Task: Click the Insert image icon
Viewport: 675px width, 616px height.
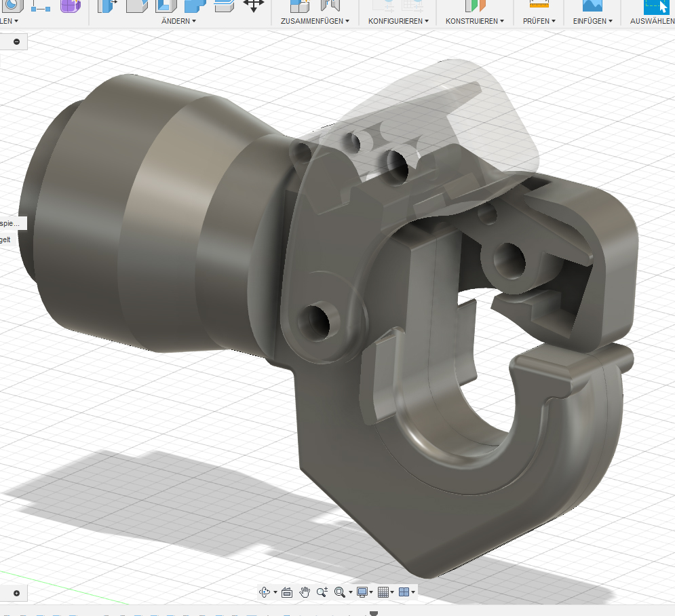Action: (x=592, y=5)
